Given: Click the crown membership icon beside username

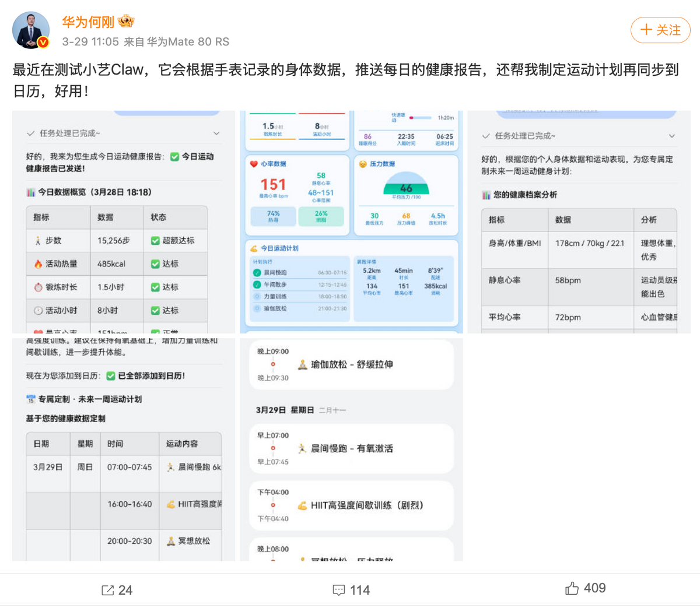Looking at the screenshot, I should tap(126, 22).
